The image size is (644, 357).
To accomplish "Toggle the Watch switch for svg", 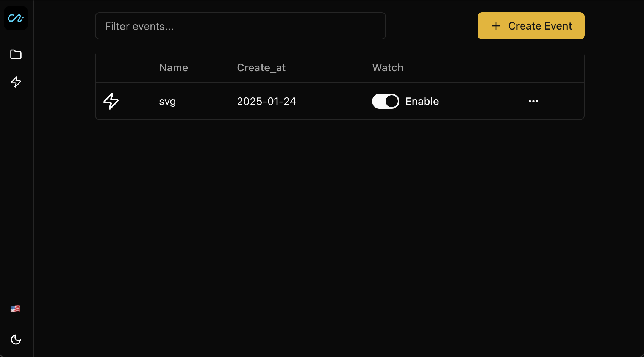I will pos(386,101).
